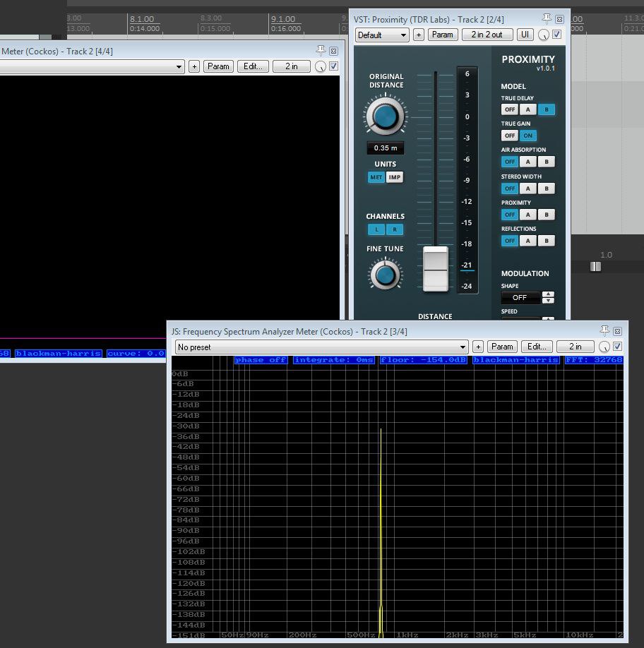Viewport: 644px width, 648px height.
Task: Pin the left Meter window
Action: pyautogui.click(x=321, y=51)
